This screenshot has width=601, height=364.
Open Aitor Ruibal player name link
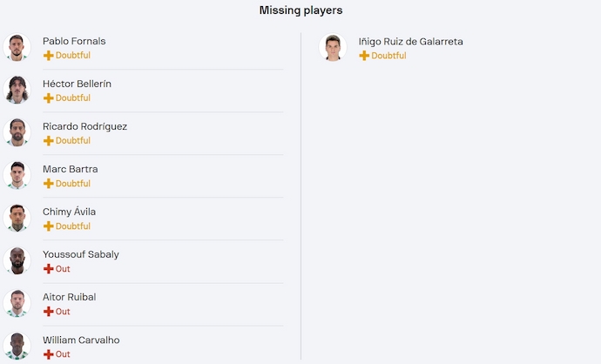coord(70,297)
